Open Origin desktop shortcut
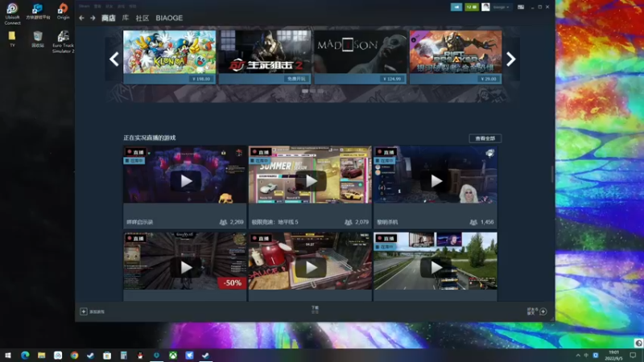Image resolution: width=644 pixels, height=362 pixels. pos(63,11)
